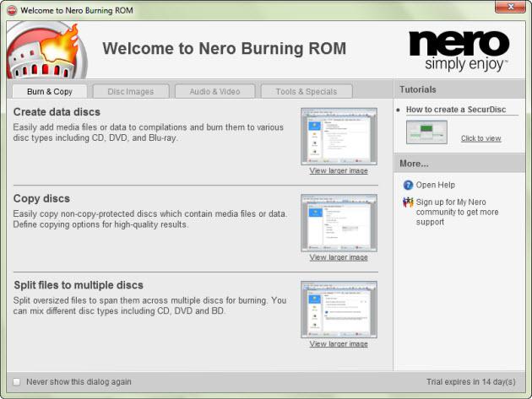The height and width of the screenshot is (399, 532).
Task: Close the Nero welcome dialog window
Action: [x=510, y=7]
